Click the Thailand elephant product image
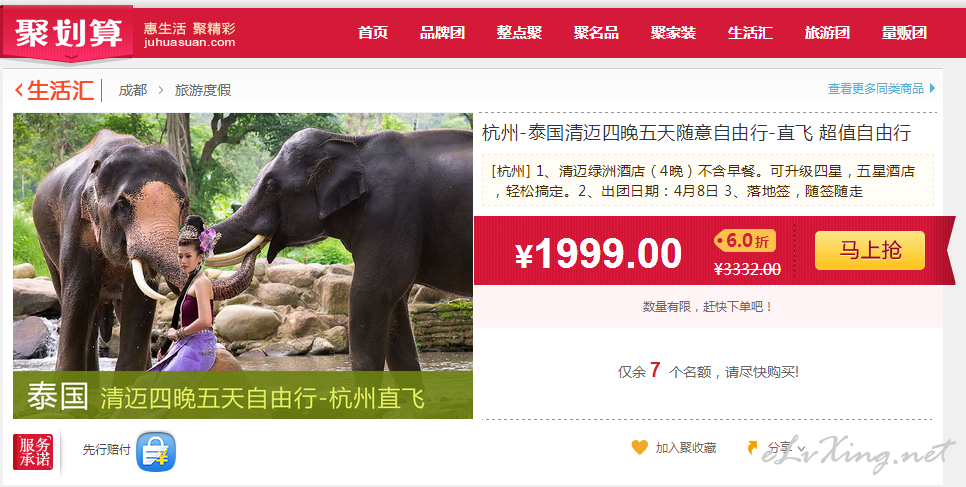Viewport: 966px width, 487px height. (243, 266)
